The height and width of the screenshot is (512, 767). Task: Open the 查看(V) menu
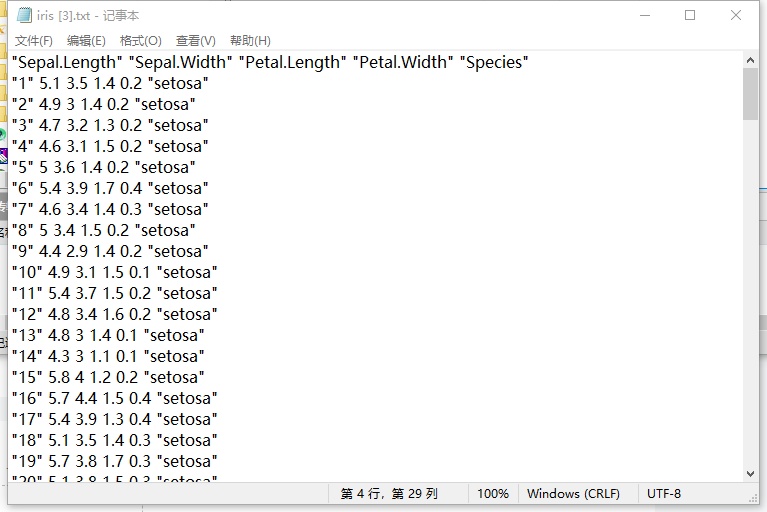coord(196,41)
